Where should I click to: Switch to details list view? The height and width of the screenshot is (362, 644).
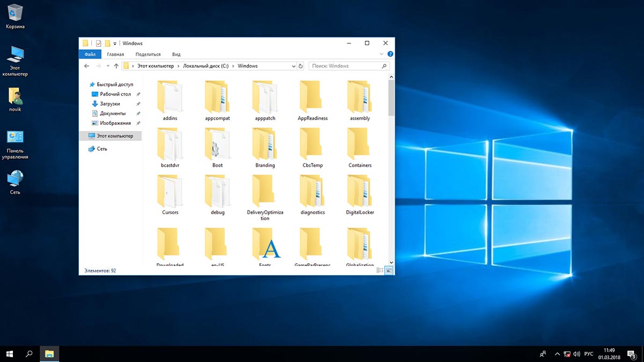(x=380, y=271)
